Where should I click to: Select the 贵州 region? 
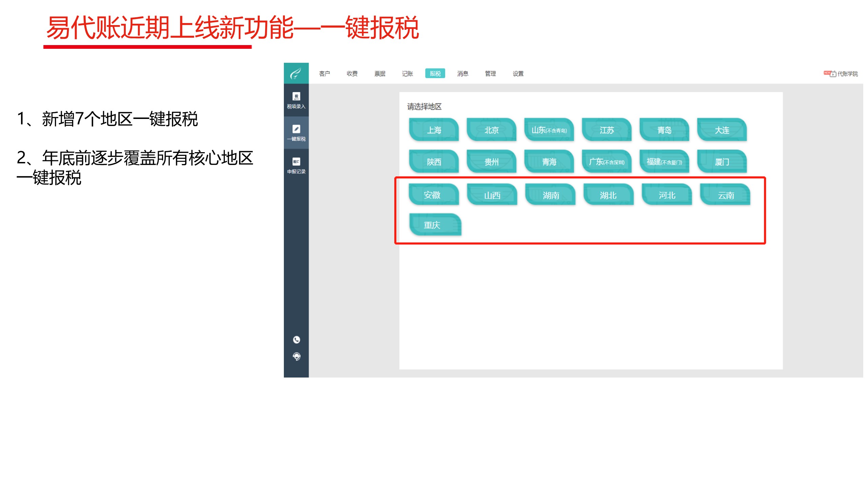[492, 162]
